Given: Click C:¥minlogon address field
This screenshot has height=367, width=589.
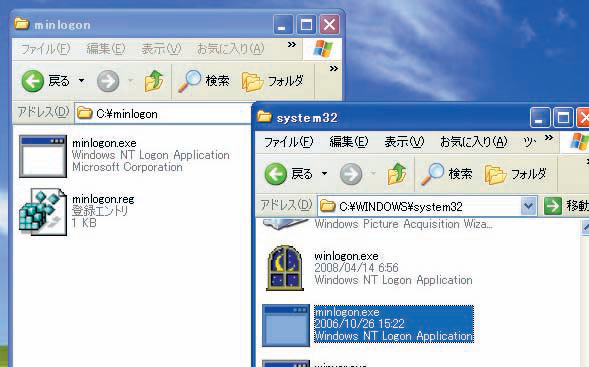Looking at the screenshot, I should [x=163, y=113].
